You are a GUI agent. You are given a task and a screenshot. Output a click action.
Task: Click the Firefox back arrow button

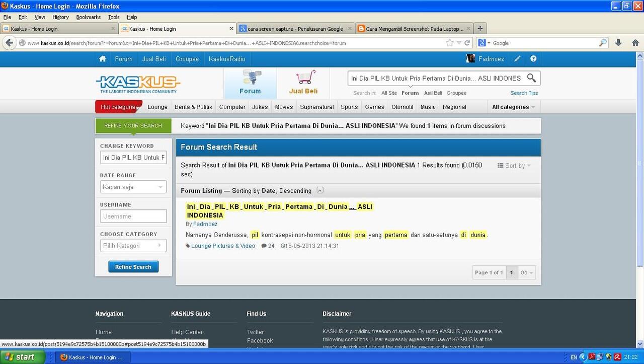tap(9, 43)
